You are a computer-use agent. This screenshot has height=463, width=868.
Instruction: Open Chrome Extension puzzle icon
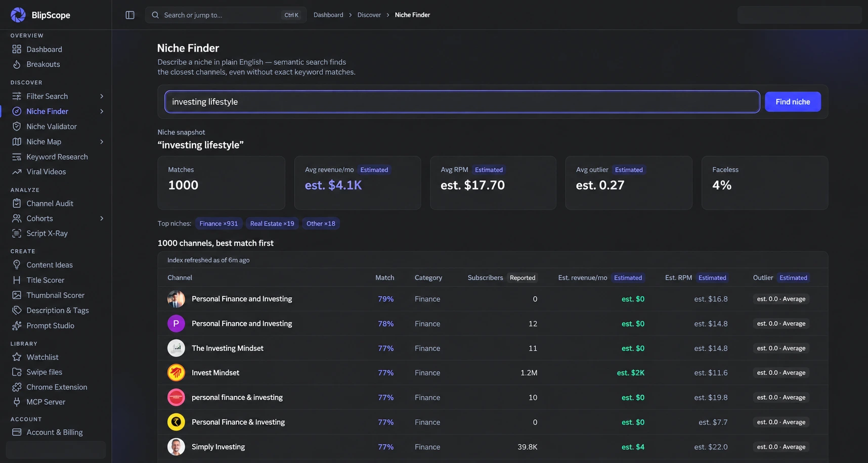point(17,387)
